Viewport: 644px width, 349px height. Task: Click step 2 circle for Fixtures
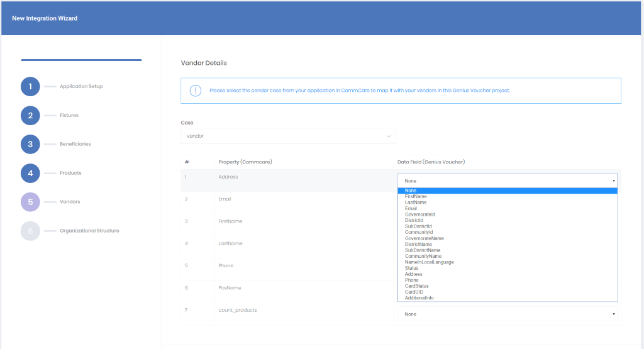[x=30, y=115]
